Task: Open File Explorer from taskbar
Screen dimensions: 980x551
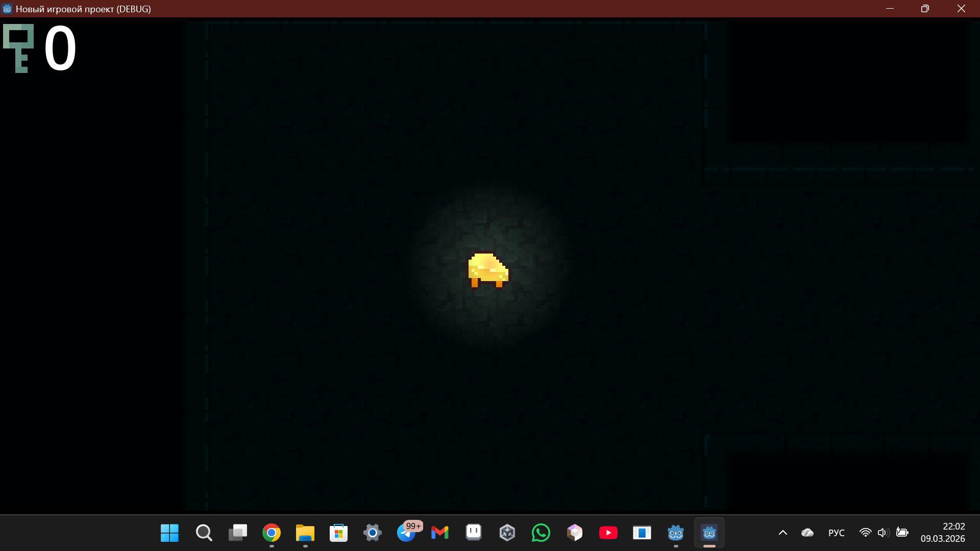Action: click(x=305, y=533)
